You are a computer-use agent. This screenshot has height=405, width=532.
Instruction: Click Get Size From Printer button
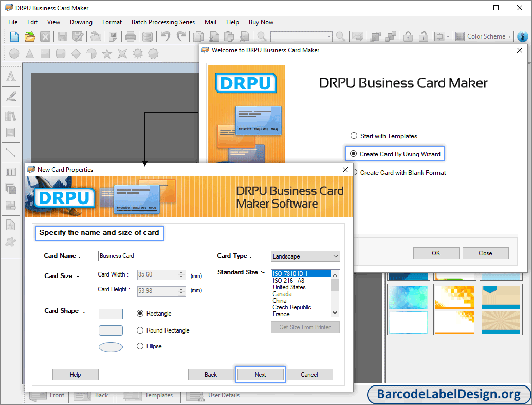pyautogui.click(x=305, y=327)
